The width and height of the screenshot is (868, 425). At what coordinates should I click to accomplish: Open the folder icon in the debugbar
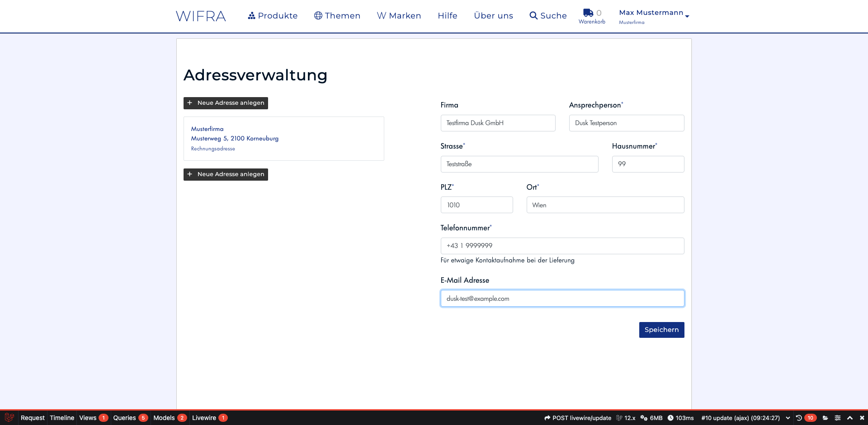(x=826, y=418)
